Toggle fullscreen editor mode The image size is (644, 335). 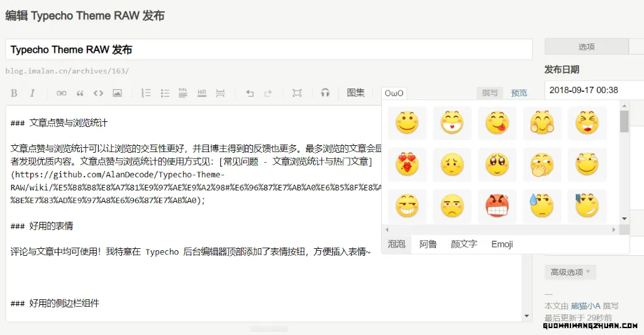[x=297, y=93]
